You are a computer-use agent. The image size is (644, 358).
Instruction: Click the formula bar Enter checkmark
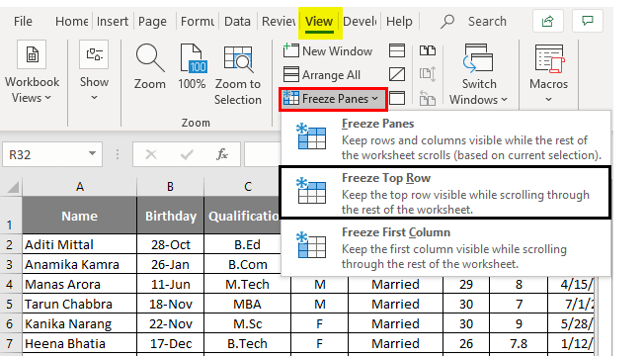(x=187, y=154)
